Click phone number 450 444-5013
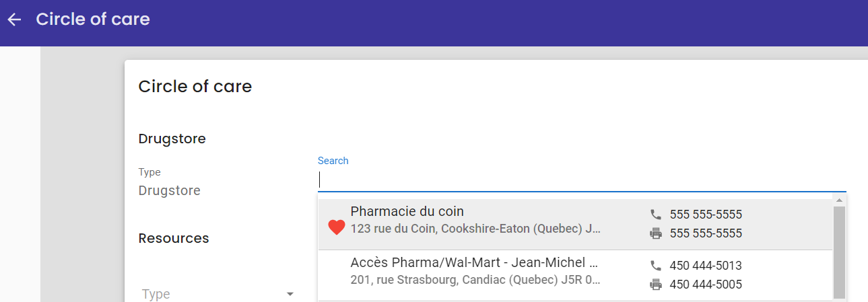The width and height of the screenshot is (868, 302). coord(706,266)
